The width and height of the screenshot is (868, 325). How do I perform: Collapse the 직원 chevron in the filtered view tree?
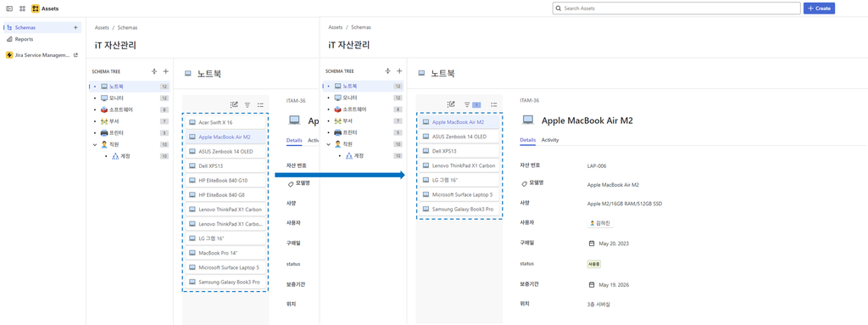pyautogui.click(x=328, y=144)
